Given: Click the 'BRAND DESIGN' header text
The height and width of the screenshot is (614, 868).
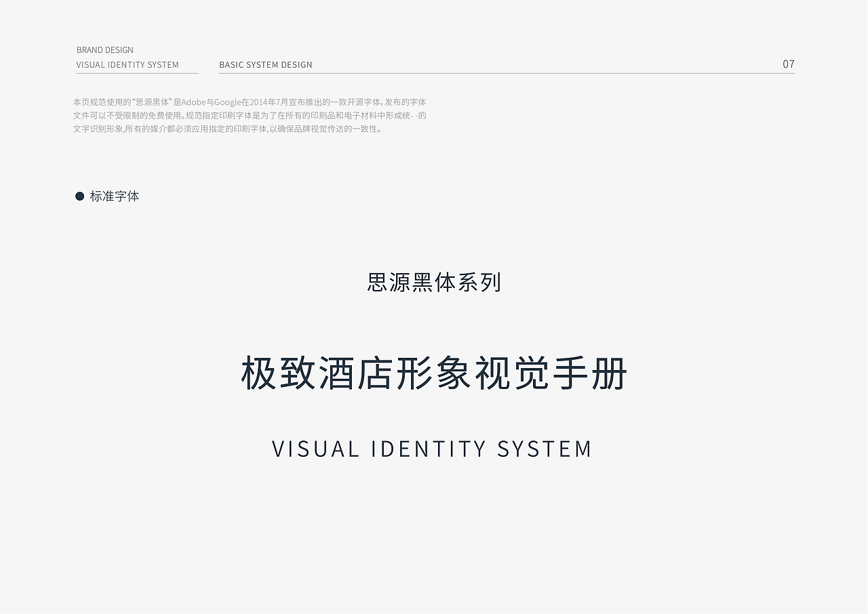Looking at the screenshot, I should pyautogui.click(x=105, y=50).
